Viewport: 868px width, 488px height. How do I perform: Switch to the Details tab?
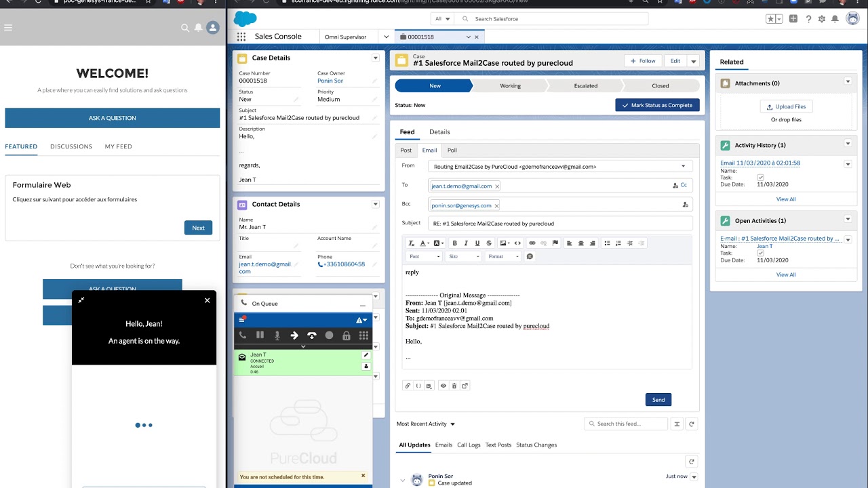click(x=439, y=132)
